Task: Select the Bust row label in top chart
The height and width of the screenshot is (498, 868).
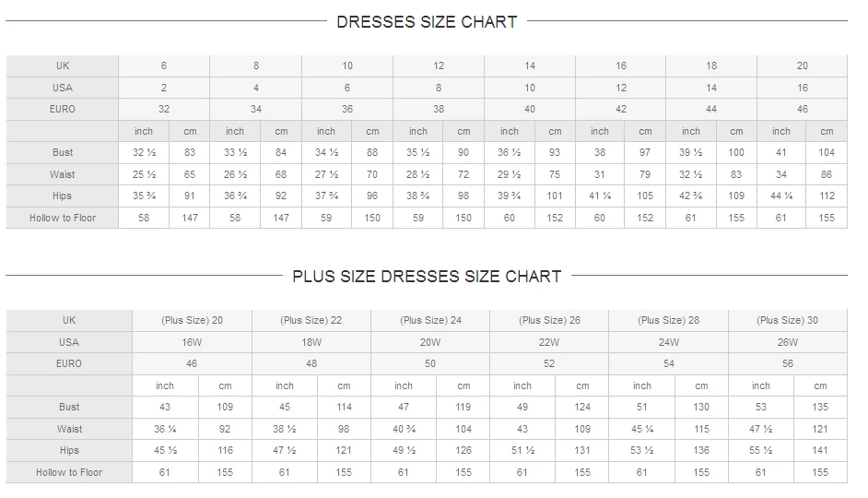Action: coord(63,152)
